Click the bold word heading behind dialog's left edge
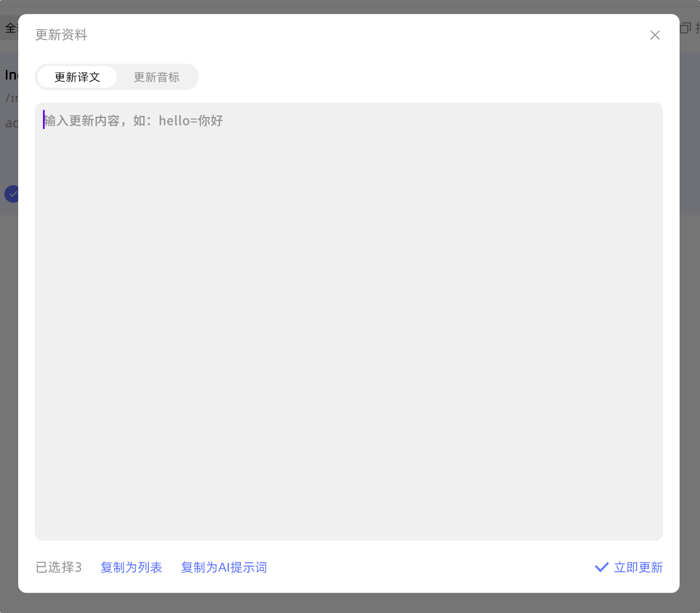Screen dimensions: 700x613 (11, 75)
